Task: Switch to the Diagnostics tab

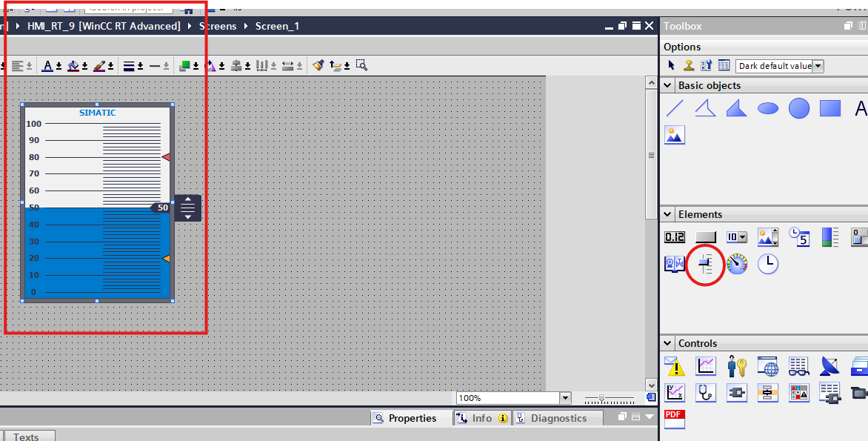Action: [x=558, y=418]
